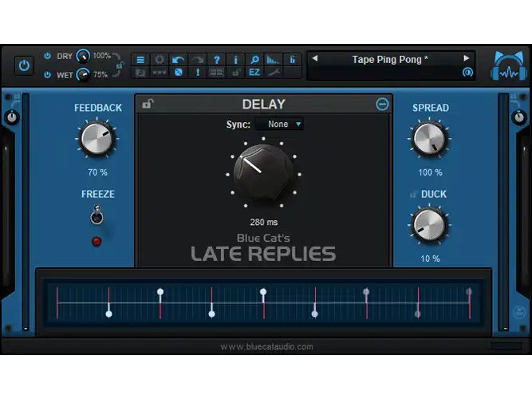Toggle the dry/wet link lock icon
Screen dimensions: 532x399
(120, 65)
